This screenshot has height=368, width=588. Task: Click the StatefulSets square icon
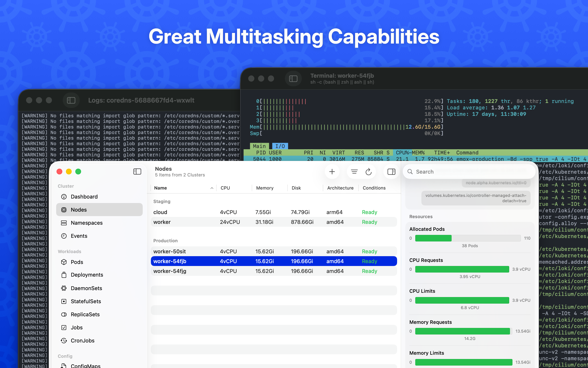(64, 301)
